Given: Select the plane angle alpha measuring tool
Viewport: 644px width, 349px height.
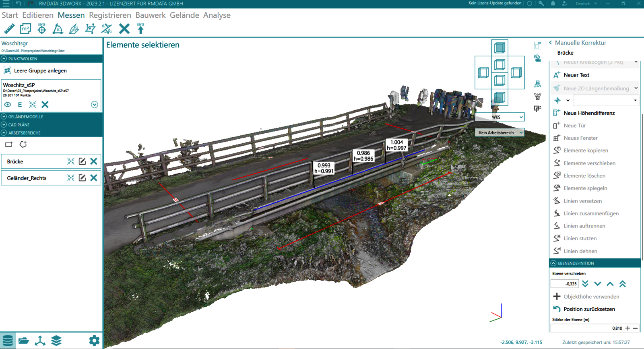Looking at the screenshot, I should click(74, 29).
